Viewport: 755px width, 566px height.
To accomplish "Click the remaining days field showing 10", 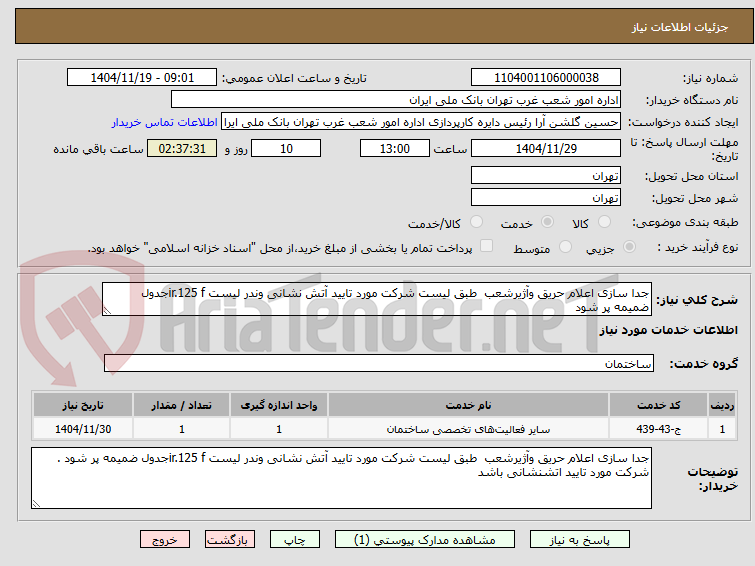I will [x=286, y=148].
